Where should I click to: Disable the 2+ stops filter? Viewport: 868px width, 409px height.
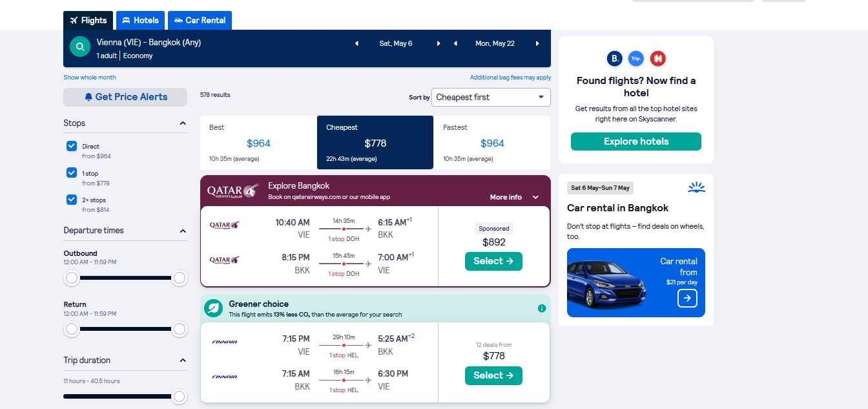[72, 200]
